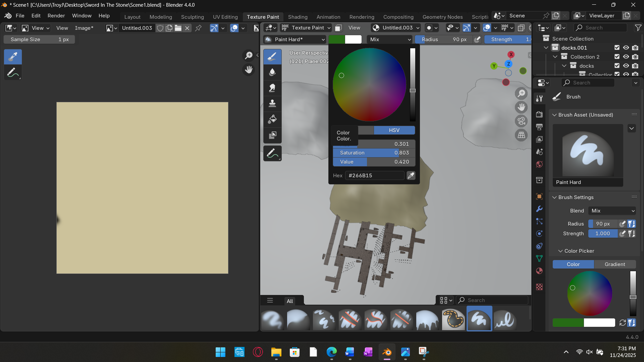Select the Smear tool in viewport toolbar
Viewport: 644px width, 362px height.
pyautogui.click(x=272, y=88)
